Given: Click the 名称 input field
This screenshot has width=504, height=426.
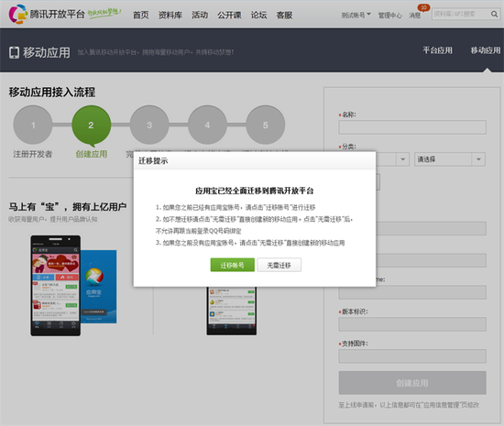Looking at the screenshot, I should pyautogui.click(x=412, y=127).
